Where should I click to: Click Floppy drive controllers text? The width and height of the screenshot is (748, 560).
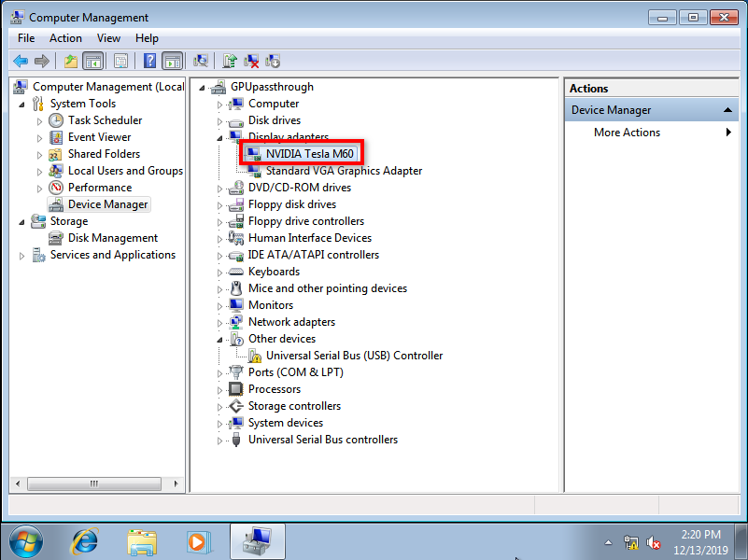[x=306, y=221]
